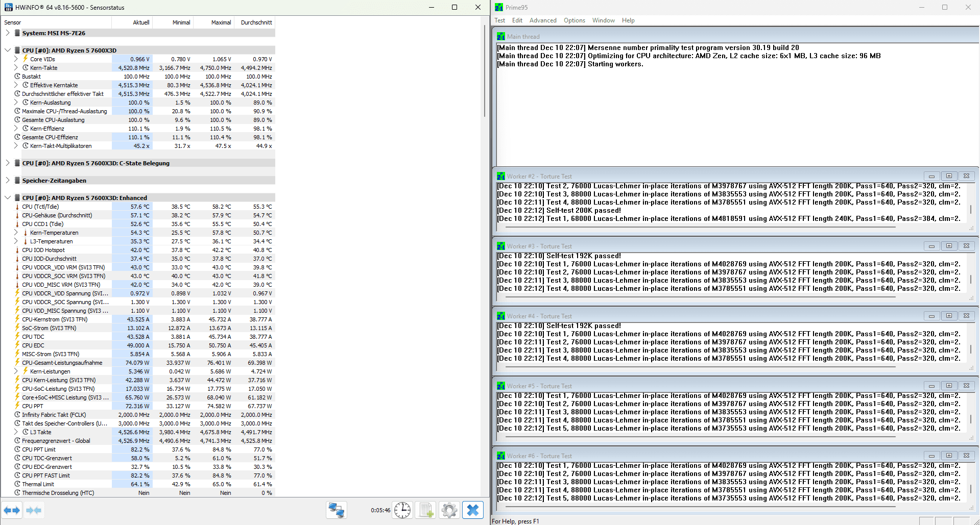
Task: Expand the C-State Belegung group
Action: 7,163
